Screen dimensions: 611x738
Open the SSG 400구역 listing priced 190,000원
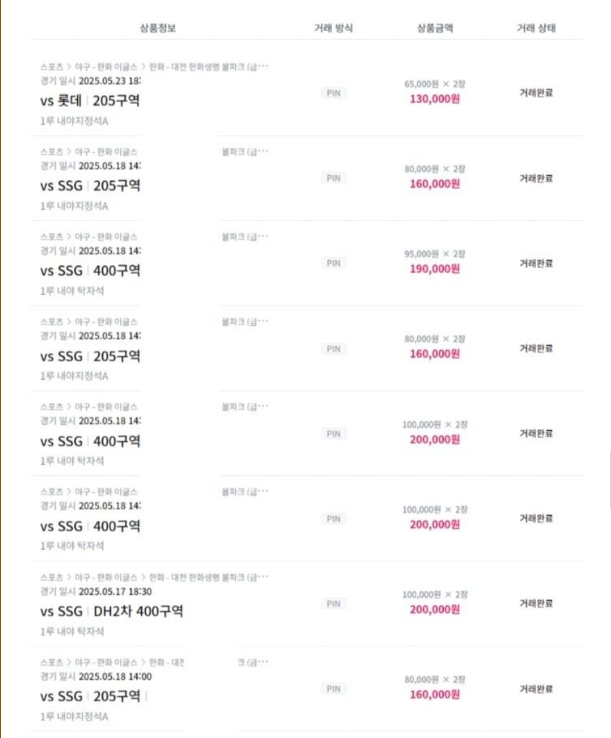[90, 271]
